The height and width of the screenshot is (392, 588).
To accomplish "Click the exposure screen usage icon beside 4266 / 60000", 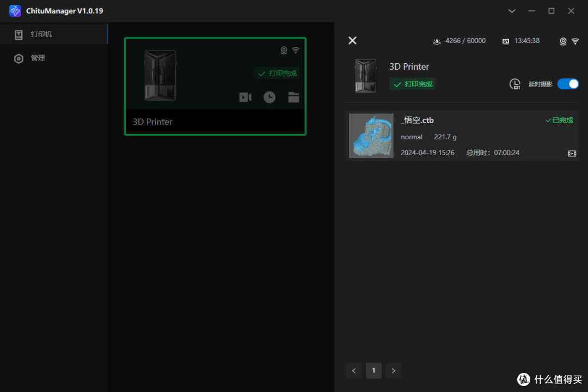I will (437, 41).
